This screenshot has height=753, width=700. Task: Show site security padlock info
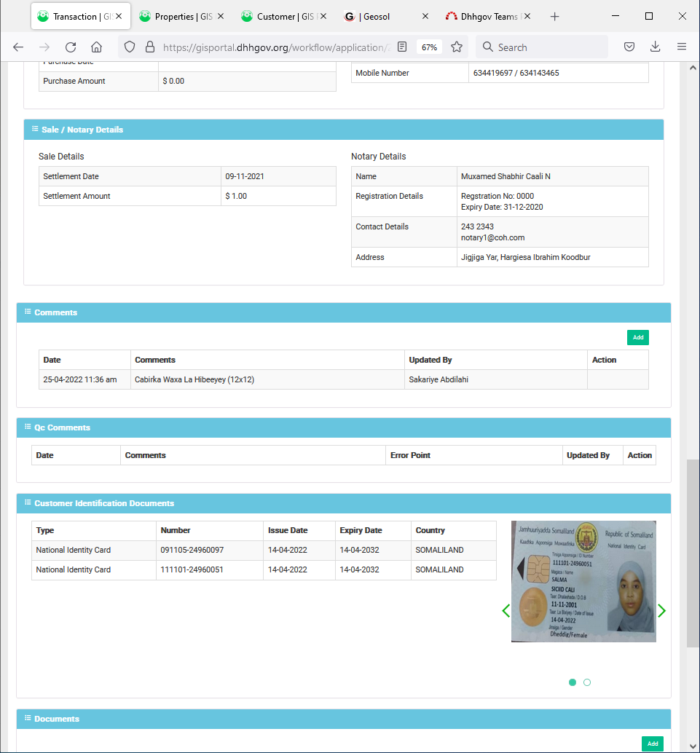[x=150, y=47]
